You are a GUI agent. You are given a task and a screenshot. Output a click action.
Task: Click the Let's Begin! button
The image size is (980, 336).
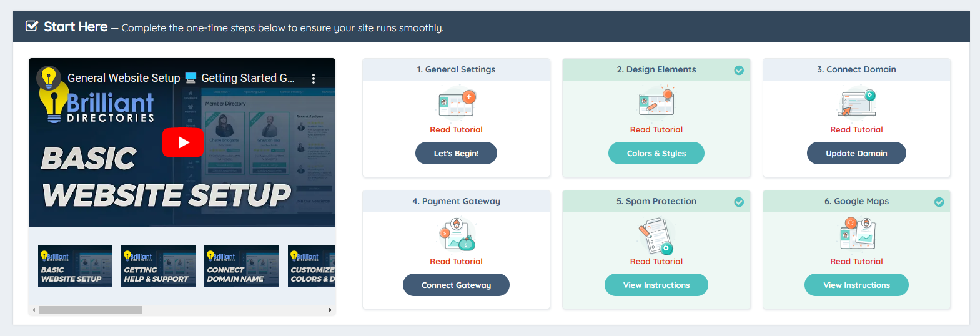[456, 153]
